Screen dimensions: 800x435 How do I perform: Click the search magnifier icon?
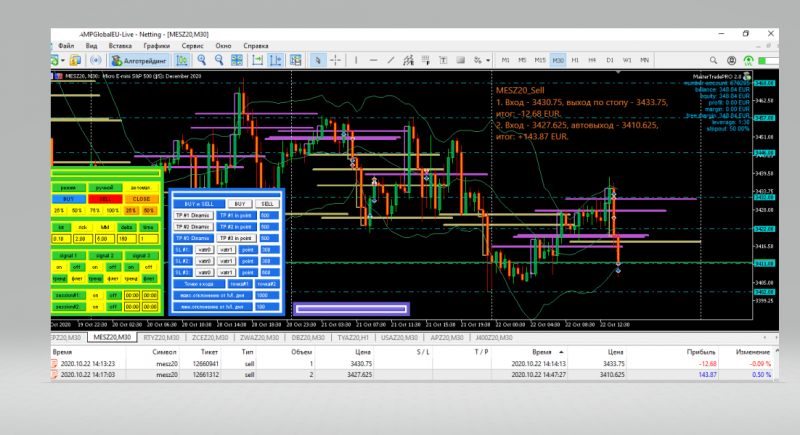coord(713,61)
